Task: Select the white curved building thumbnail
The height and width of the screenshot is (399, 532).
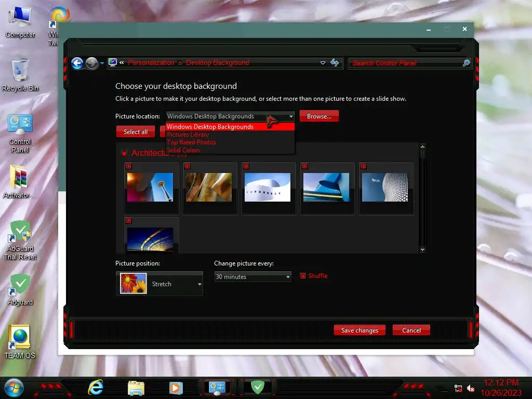Action: [x=268, y=187]
